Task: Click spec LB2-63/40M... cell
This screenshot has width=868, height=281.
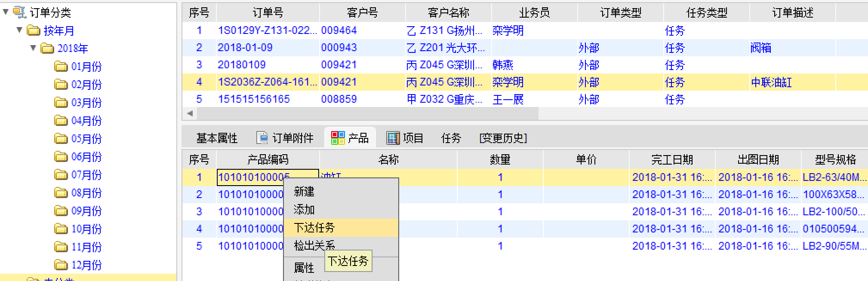Action: (834, 177)
